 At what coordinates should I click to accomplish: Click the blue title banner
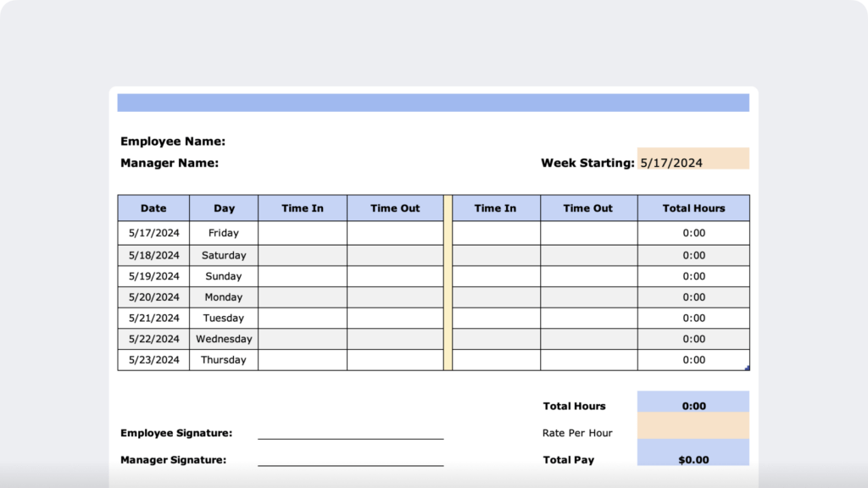433,102
